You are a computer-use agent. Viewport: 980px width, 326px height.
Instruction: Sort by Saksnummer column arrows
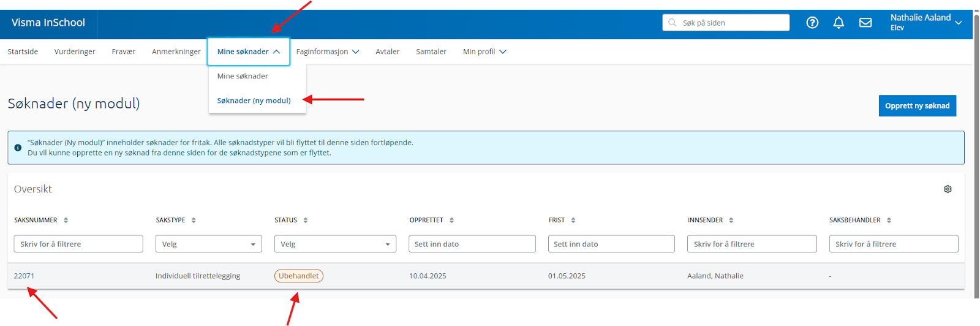point(66,220)
